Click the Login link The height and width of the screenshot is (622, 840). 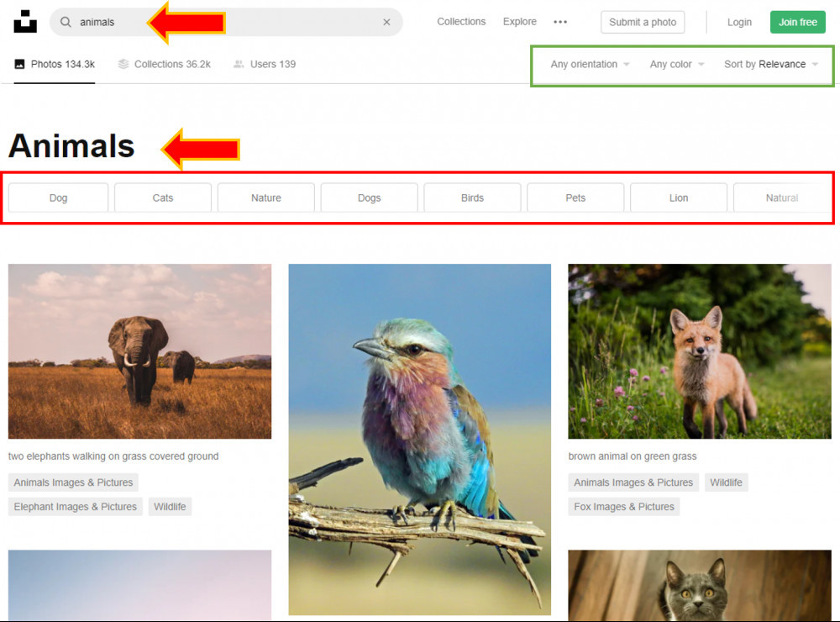(739, 22)
